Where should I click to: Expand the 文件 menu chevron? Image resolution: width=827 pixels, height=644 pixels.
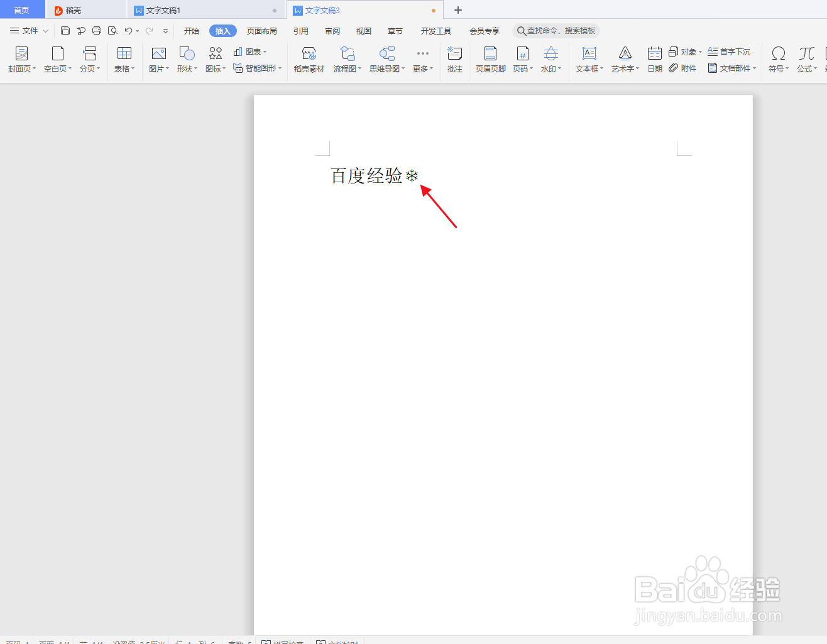click(45, 31)
